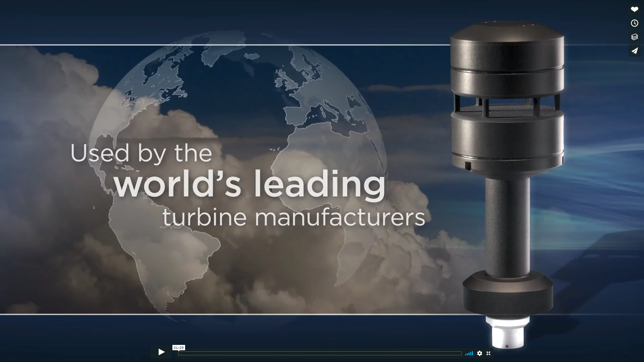Image resolution: width=644 pixels, height=362 pixels.
Task: Add video to Watch Later
Action: 634,23
